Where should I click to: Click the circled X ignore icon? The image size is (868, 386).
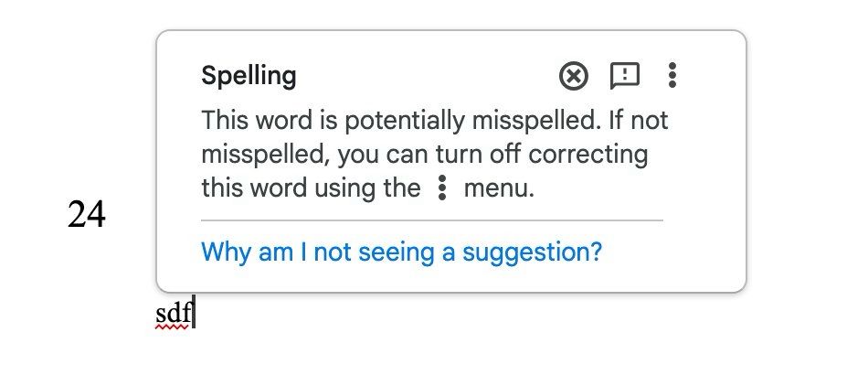point(574,76)
